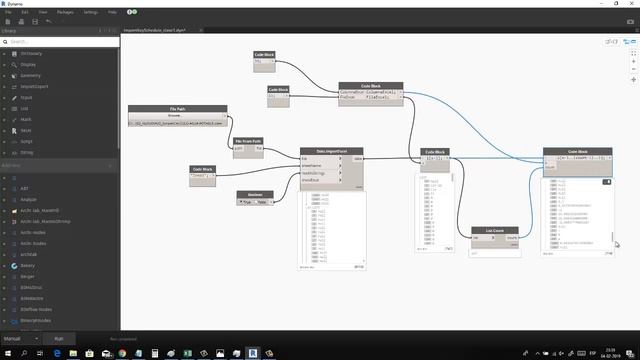The width and height of the screenshot is (640, 360).
Task: Click the Revit category icon in the Library
Action: pos(14,131)
